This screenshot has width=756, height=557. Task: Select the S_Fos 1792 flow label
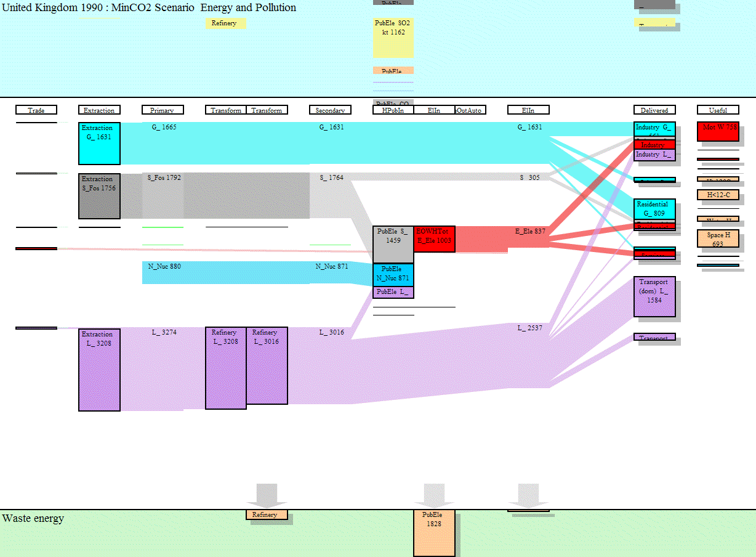(x=164, y=177)
